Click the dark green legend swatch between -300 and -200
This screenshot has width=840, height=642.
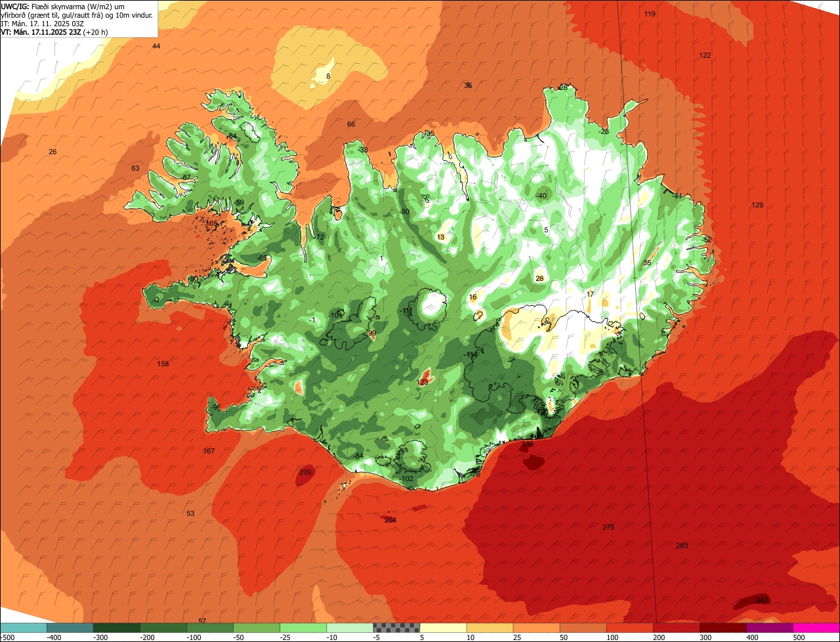coord(117,628)
